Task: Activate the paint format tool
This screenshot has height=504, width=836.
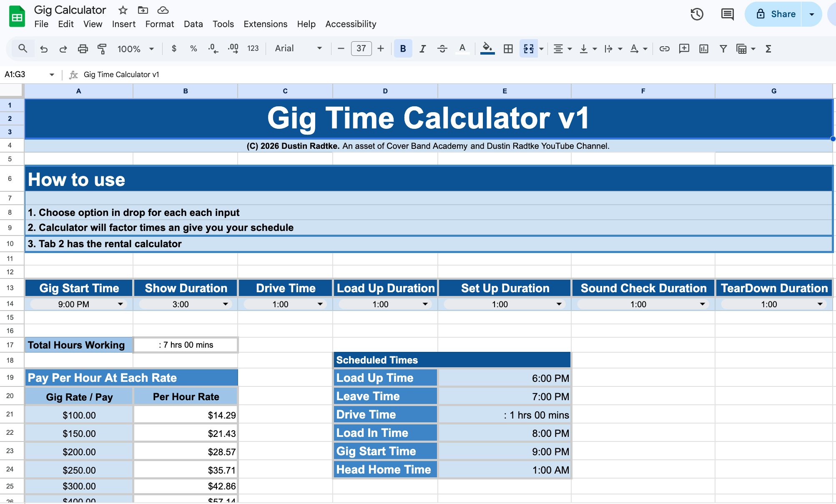Action: 102,49
